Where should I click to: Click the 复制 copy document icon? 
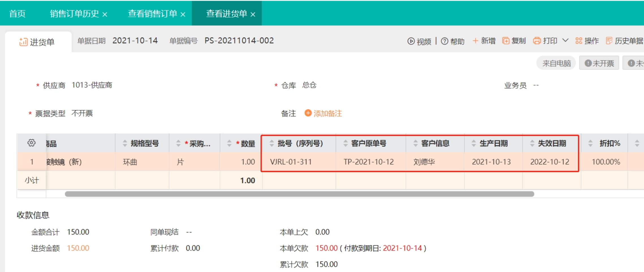[505, 41]
